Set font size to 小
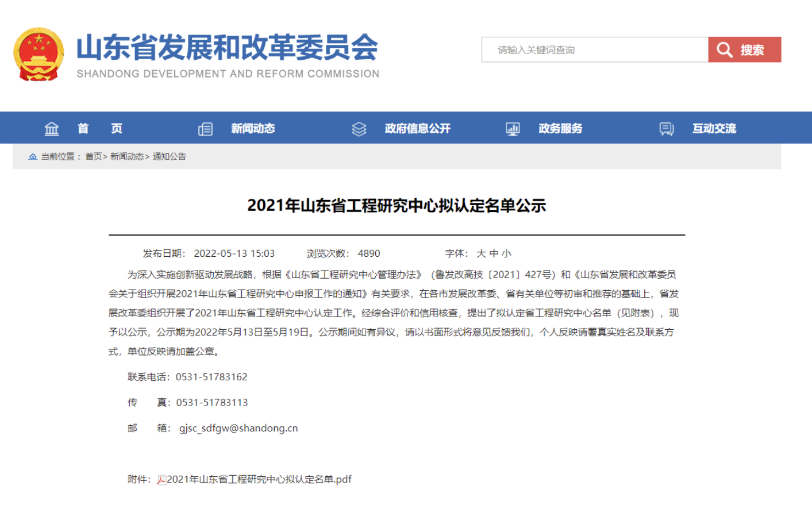The image size is (812, 509). 506,253
